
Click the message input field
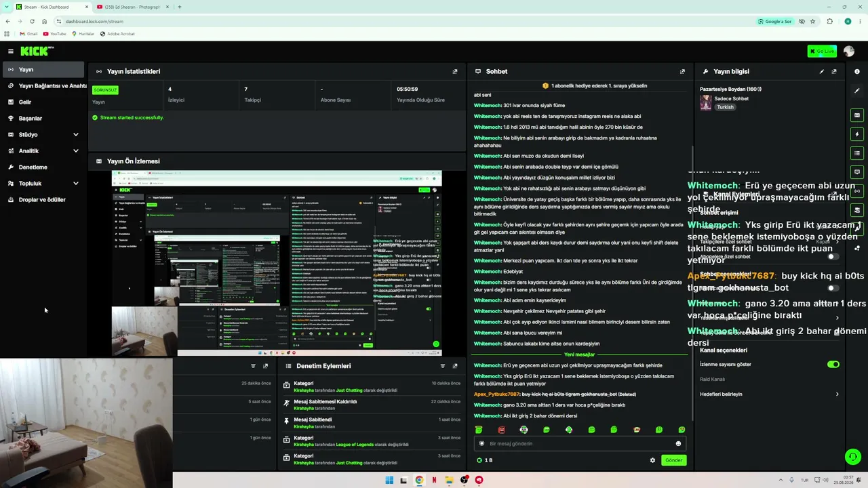pos(580,443)
